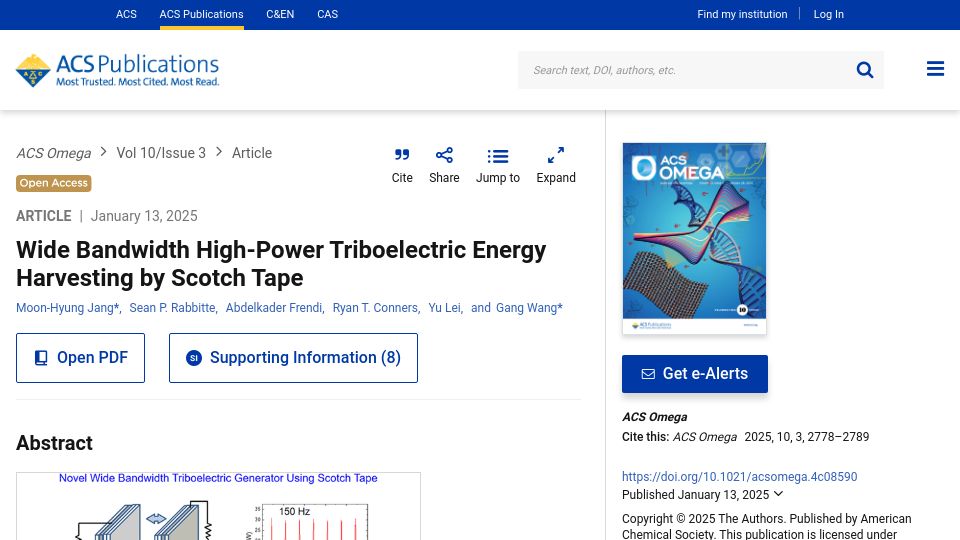960x540 pixels.
Task: Open author Yu Lei
Action: (444, 308)
